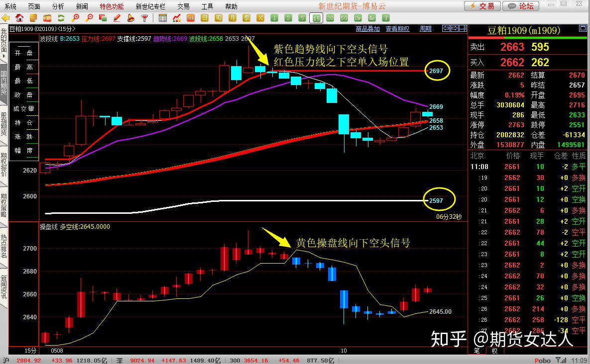Click the 操盘线 indicator label
The image size is (590, 364).
click(48, 227)
